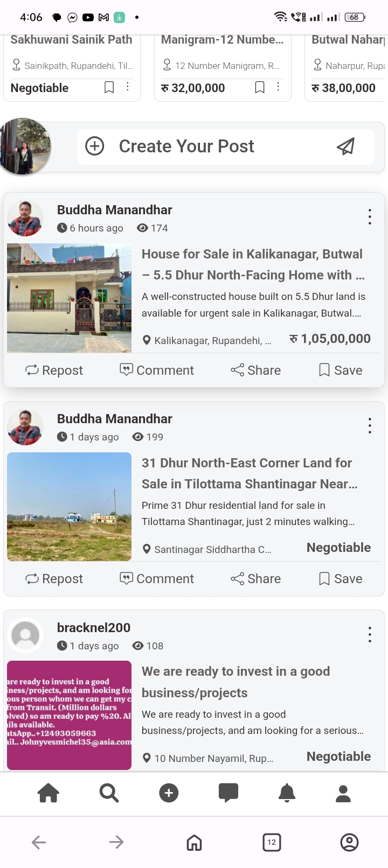The width and height of the screenshot is (388, 868).
Task: Open options menu for 31 Dhur land post
Action: 370,425
